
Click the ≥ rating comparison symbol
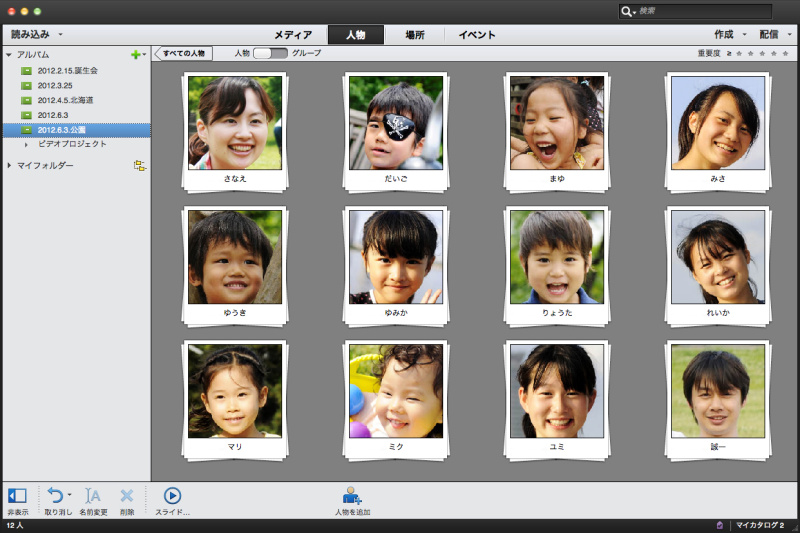tap(729, 53)
